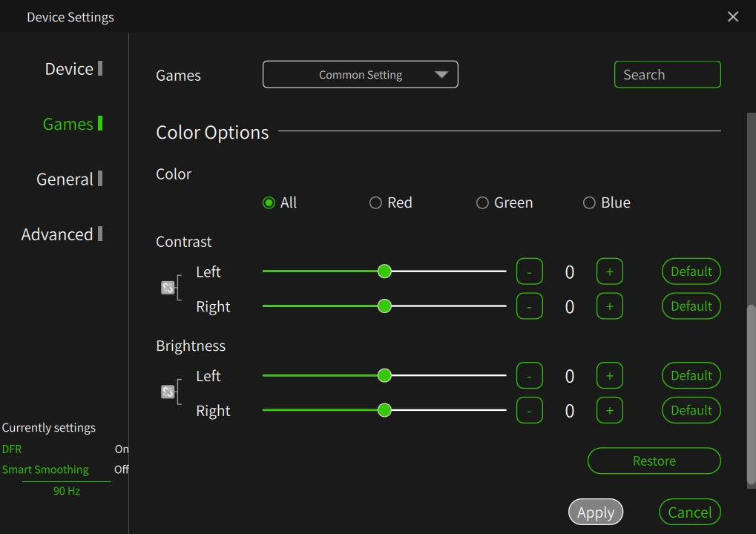The width and height of the screenshot is (756, 534).
Task: Open the General settings tab
Action: (x=65, y=179)
